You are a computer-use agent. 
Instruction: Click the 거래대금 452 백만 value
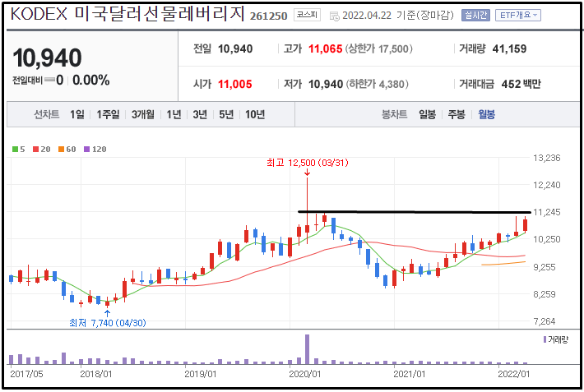(521, 84)
